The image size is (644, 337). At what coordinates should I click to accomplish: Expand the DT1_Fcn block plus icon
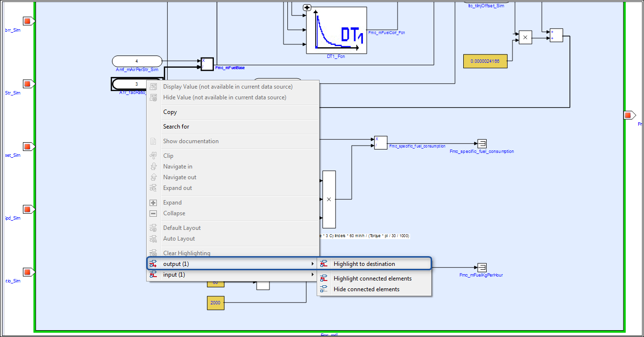click(x=307, y=7)
